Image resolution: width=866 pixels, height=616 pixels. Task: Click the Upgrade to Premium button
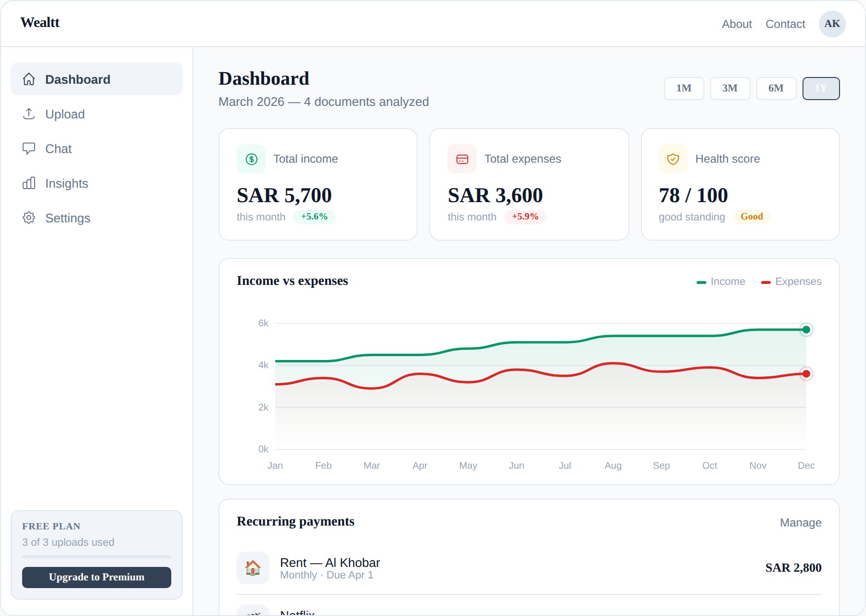tap(96, 577)
